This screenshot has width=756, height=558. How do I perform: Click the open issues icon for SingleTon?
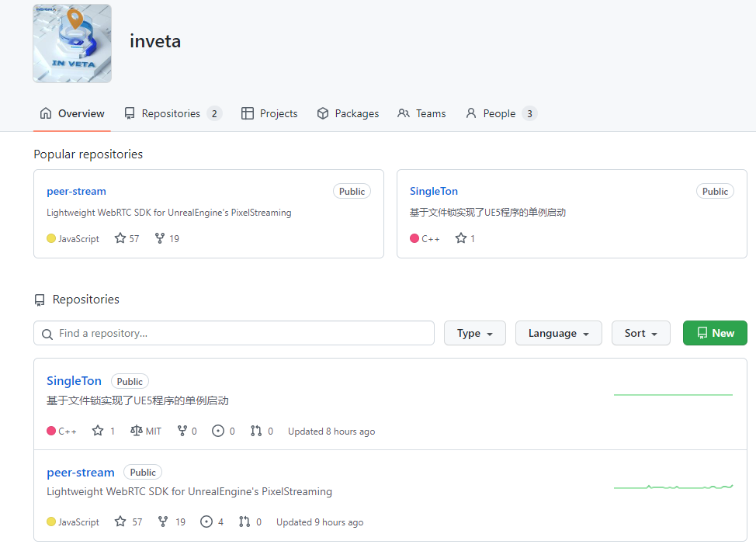tap(218, 431)
